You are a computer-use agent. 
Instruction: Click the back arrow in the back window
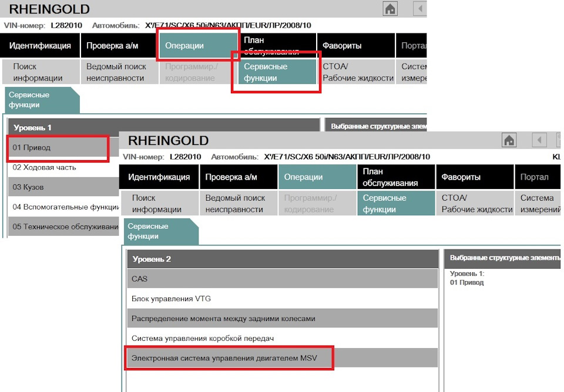coord(419,9)
